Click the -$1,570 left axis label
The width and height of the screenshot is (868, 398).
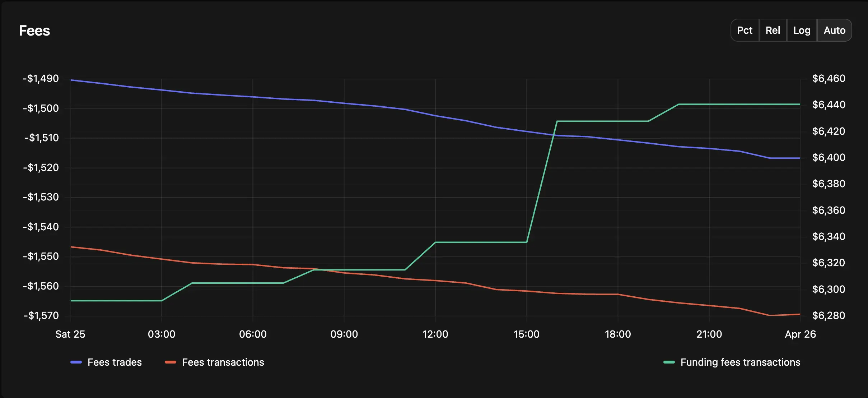tap(41, 315)
